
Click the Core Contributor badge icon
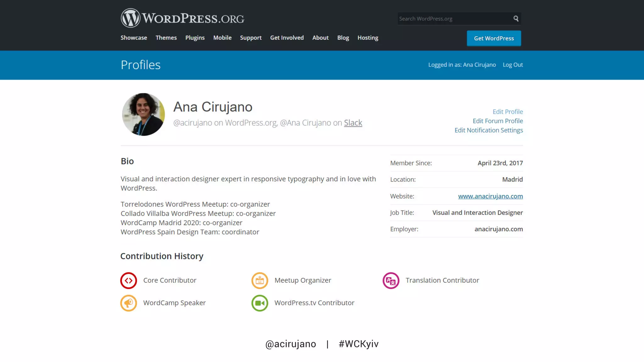129,280
